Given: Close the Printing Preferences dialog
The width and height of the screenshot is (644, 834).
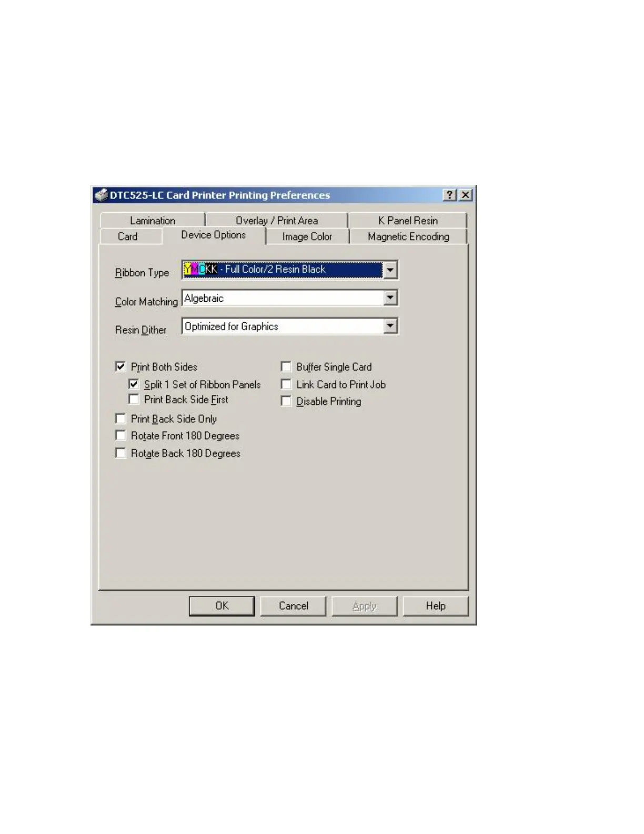Looking at the screenshot, I should [x=465, y=195].
